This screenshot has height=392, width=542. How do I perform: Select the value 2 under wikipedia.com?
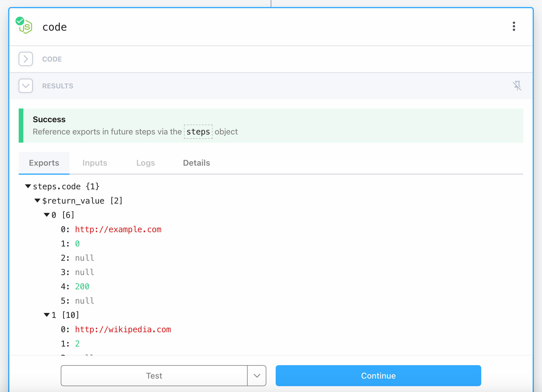point(77,344)
